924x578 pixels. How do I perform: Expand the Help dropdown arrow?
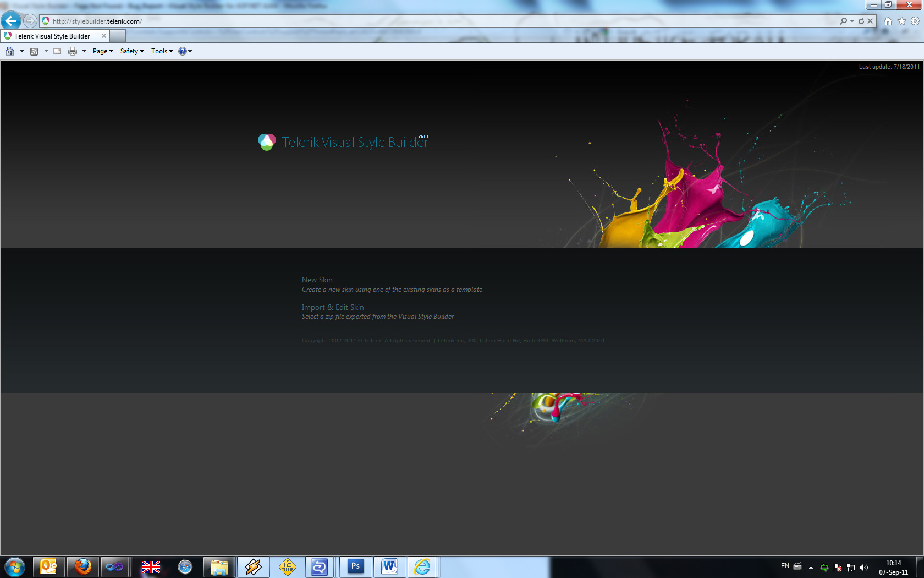coord(190,51)
